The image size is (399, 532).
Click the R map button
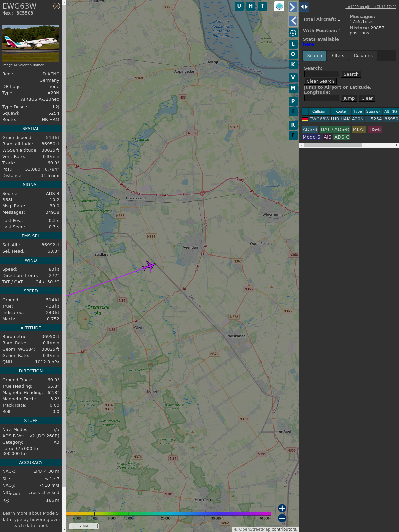pyautogui.click(x=293, y=125)
